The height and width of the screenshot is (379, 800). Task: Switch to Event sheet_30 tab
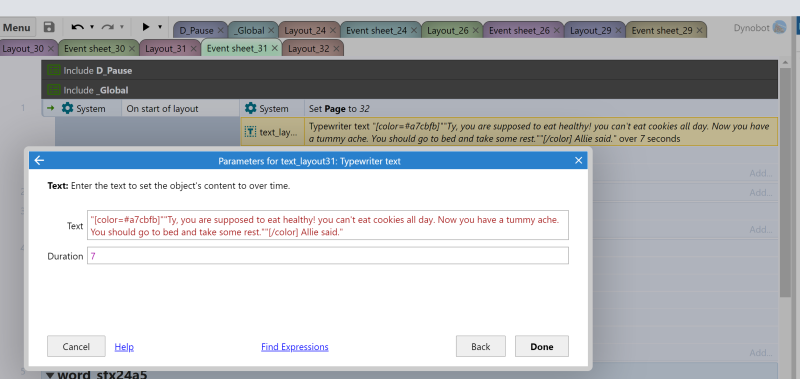pyautogui.click(x=94, y=49)
